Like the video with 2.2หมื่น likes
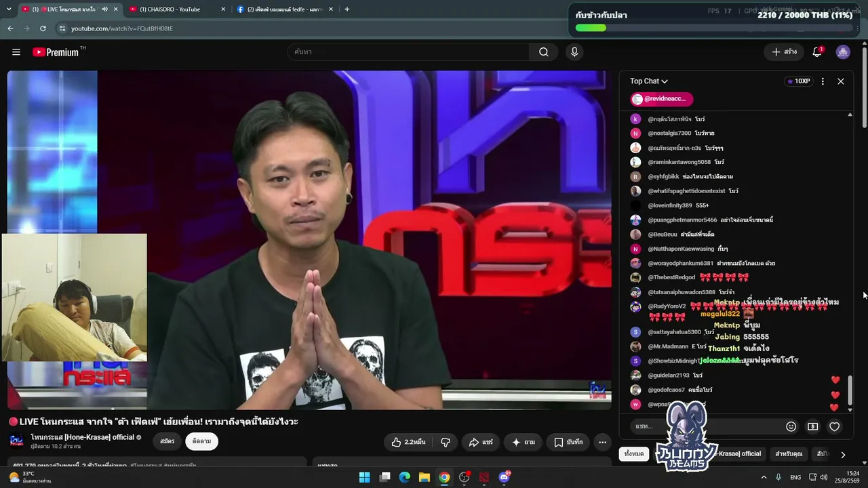Viewport: 868px width, 488px height. click(408, 442)
